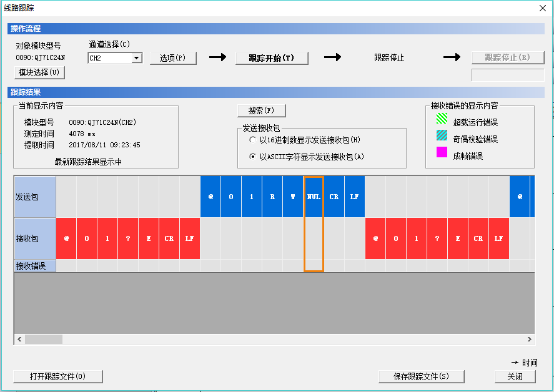Click the 模块选择(U) module select button
The height and width of the screenshot is (392, 554).
[x=39, y=72]
